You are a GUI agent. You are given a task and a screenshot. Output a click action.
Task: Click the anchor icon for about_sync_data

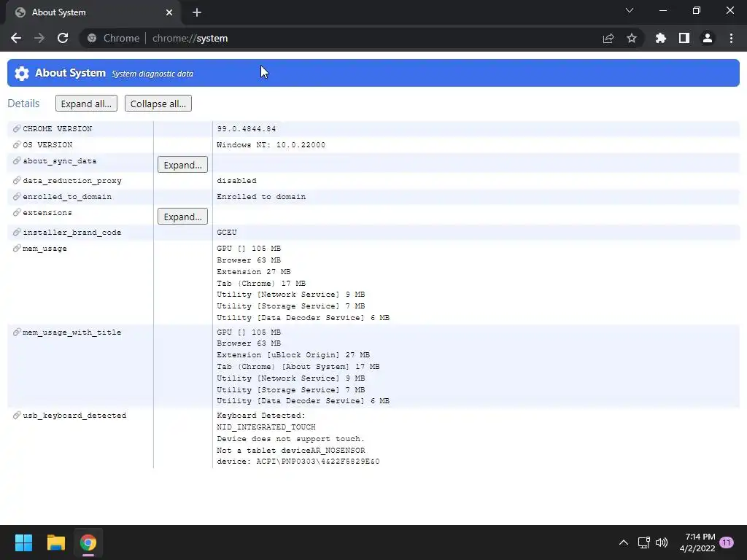tap(17, 161)
